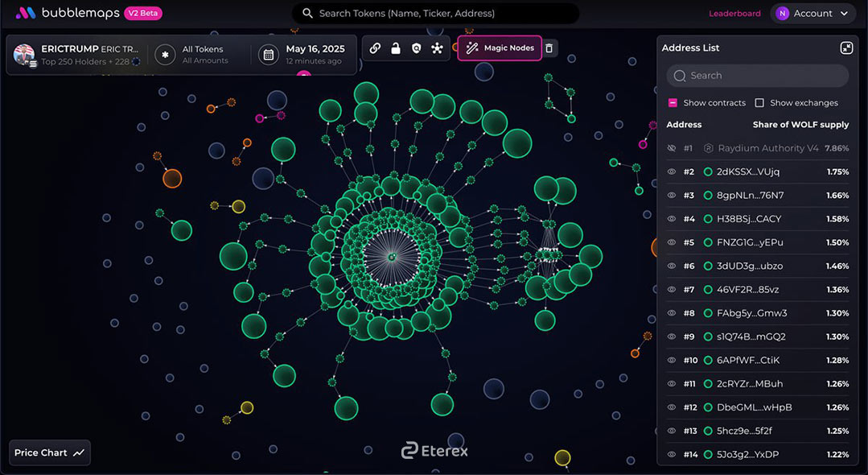Click the calendar icon beside May 16, 2025
Image resolution: width=868 pixels, height=475 pixels.
pos(269,55)
